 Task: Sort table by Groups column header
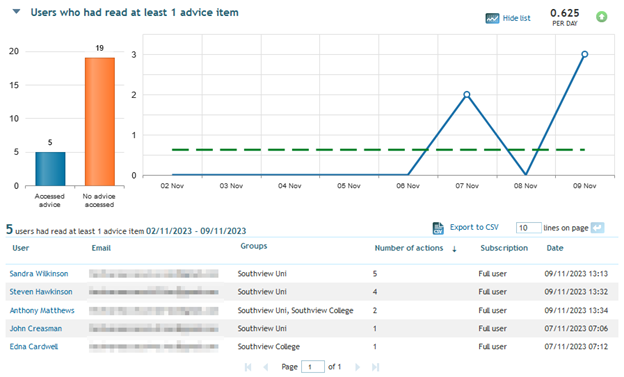click(x=254, y=246)
